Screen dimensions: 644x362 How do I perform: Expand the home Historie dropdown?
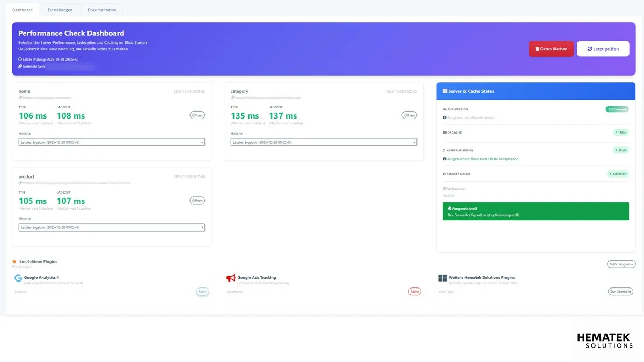pos(112,142)
